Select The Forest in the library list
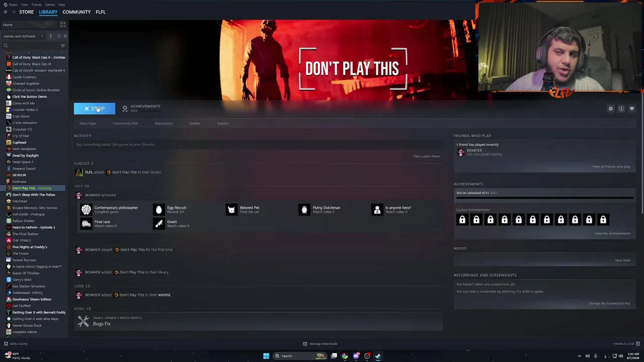 pos(20,253)
